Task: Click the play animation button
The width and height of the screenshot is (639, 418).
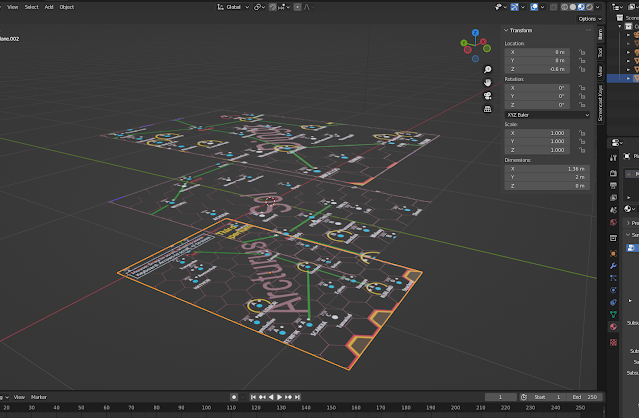Action: tap(280, 397)
